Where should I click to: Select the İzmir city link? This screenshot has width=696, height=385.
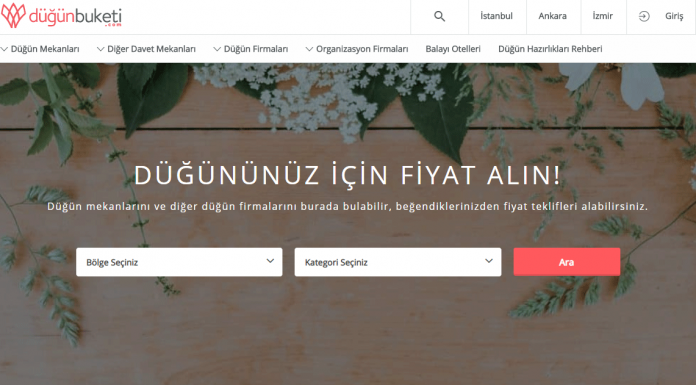click(x=602, y=16)
